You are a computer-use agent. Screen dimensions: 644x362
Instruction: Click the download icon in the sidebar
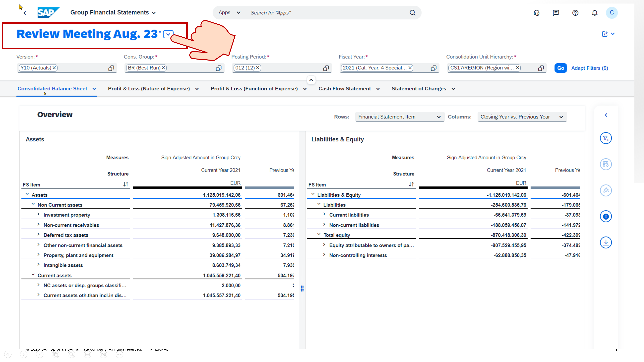pos(606,242)
